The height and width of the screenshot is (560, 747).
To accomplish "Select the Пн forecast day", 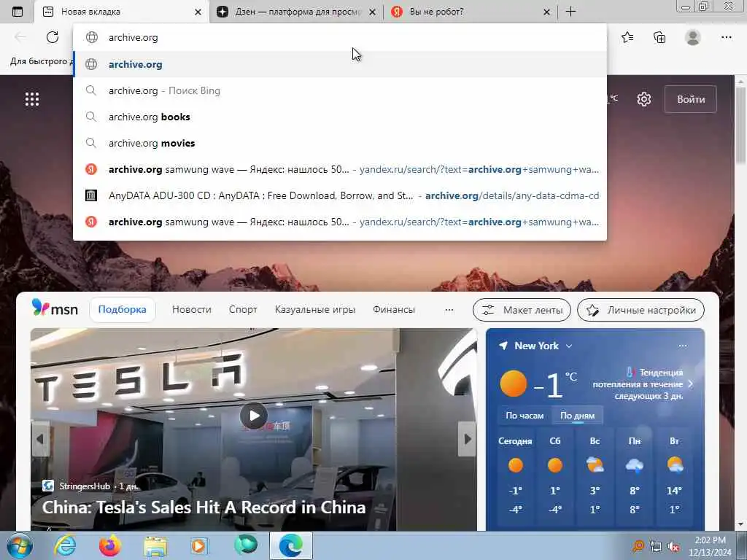I will pos(634,475).
